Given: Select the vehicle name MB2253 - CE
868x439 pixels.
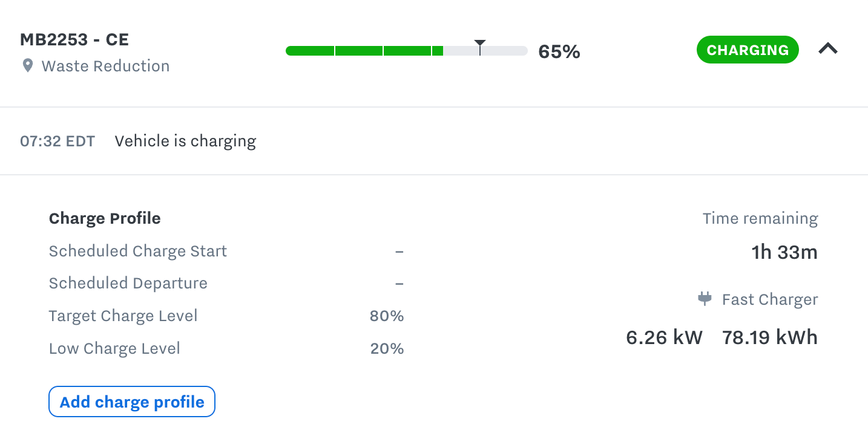Looking at the screenshot, I should pos(74,39).
